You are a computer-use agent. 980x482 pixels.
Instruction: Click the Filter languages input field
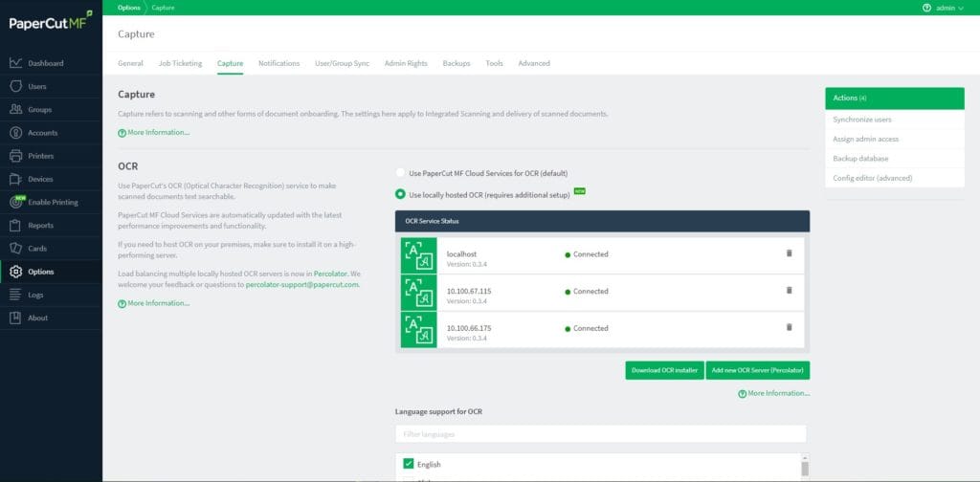[601, 434]
